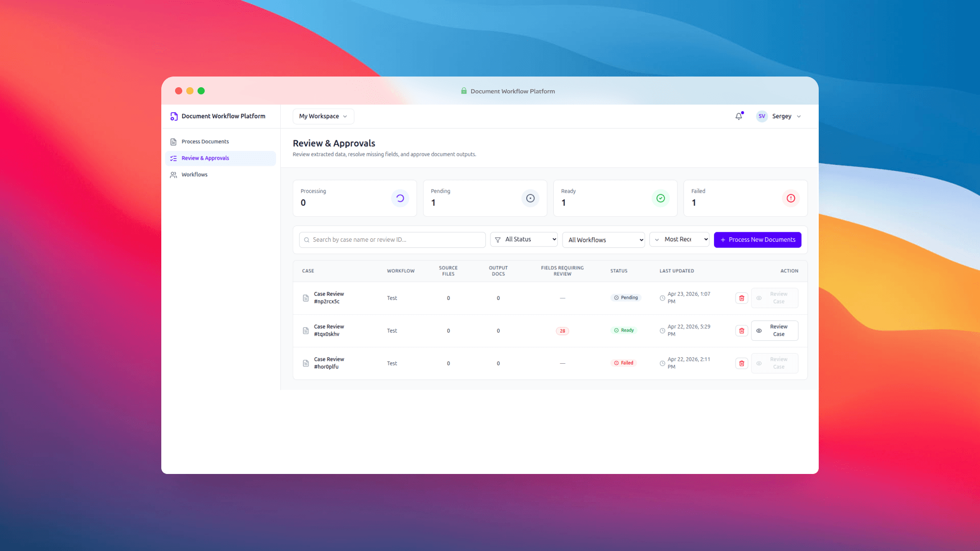Expand the All Workflows dropdown
Screen dimensions: 980x551
[x=603, y=239]
